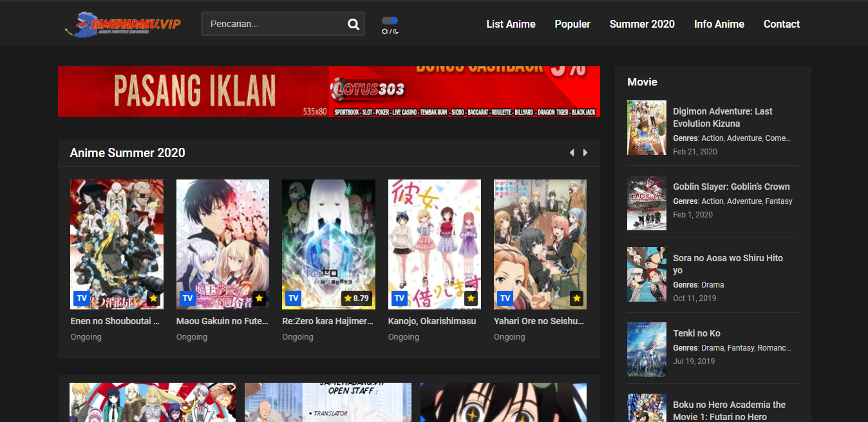Open Enen no Shouboutai poster
868x422 pixels.
117,244
